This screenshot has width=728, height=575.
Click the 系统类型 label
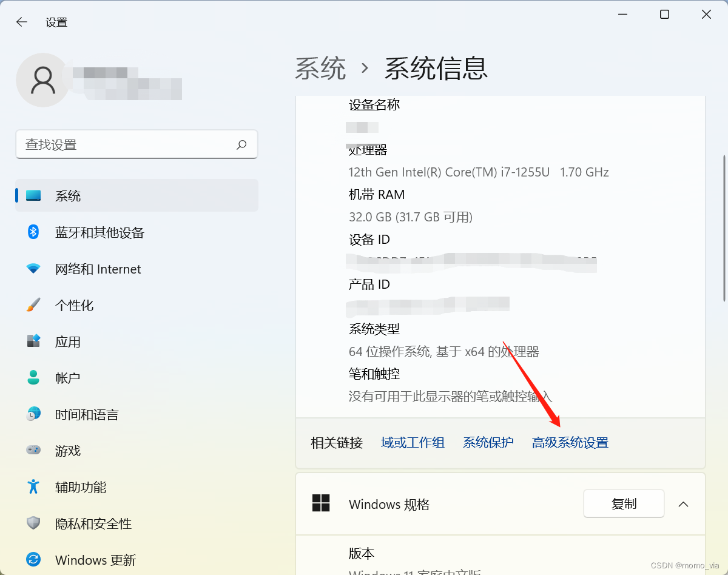[x=374, y=329]
